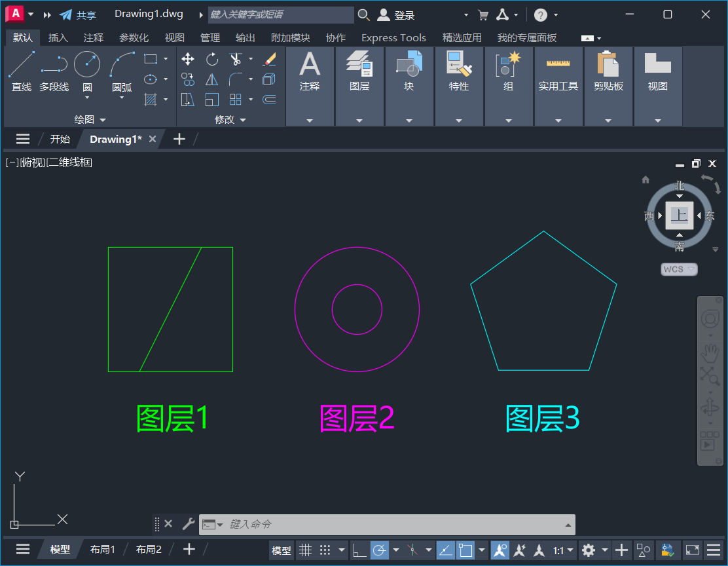Viewport: 728px width, 566px height.
Task: Activate the Mirror tool
Action: coord(212,79)
